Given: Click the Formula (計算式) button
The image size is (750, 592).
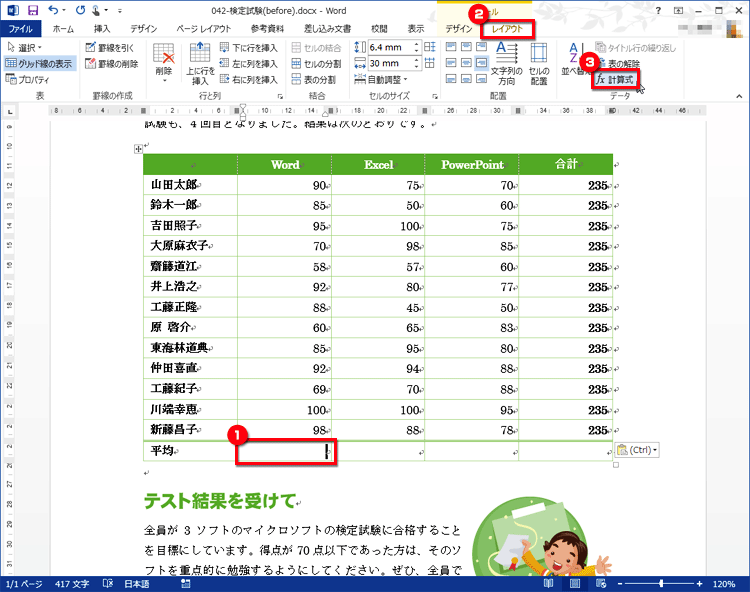Looking at the screenshot, I should 615,79.
